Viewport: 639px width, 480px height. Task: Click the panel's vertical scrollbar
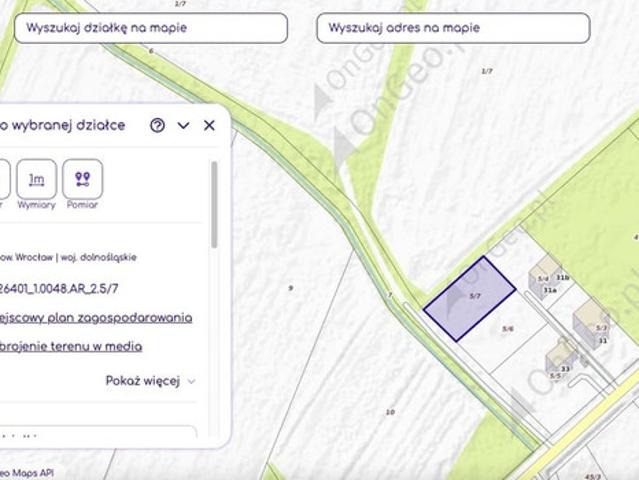pos(214,205)
